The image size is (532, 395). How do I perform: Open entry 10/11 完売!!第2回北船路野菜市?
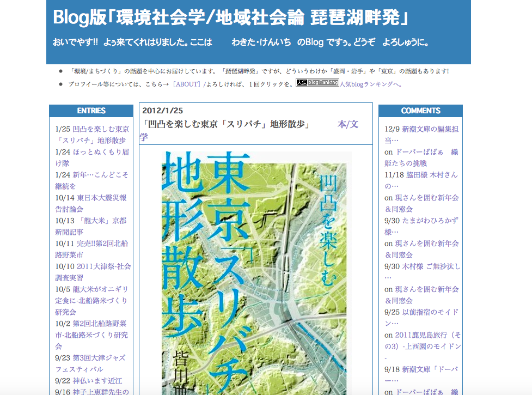point(91,249)
